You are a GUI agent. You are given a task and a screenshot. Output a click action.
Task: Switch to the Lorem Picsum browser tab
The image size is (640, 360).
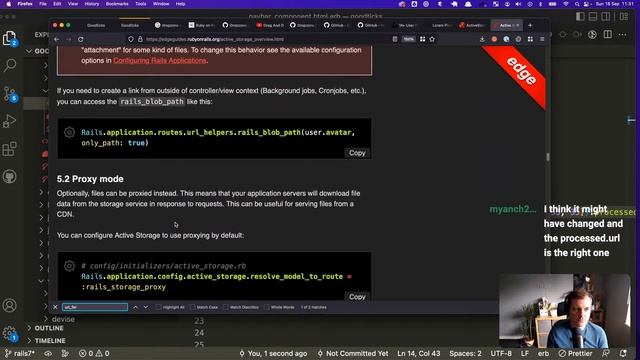440,25
